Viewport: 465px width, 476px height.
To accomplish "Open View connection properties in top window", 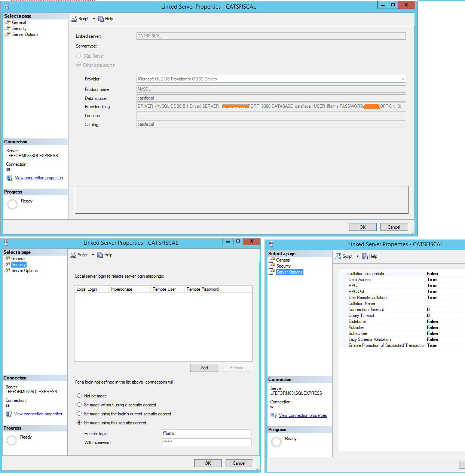I will [x=39, y=178].
